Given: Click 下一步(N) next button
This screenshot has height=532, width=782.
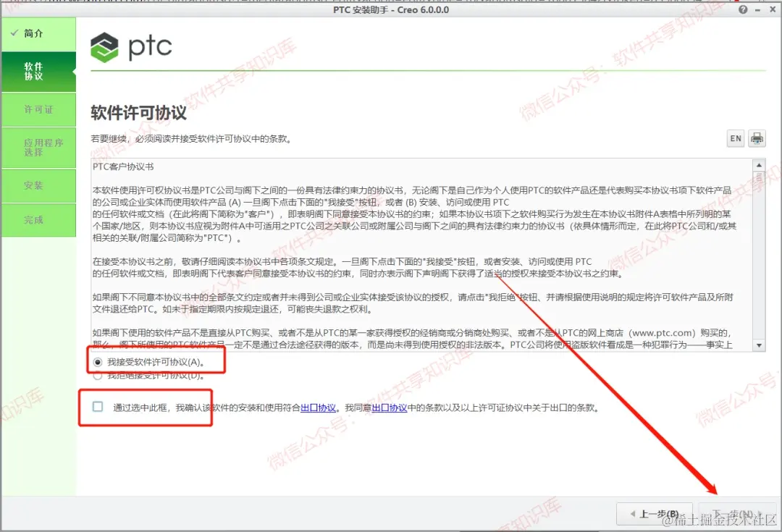Looking at the screenshot, I should [737, 514].
